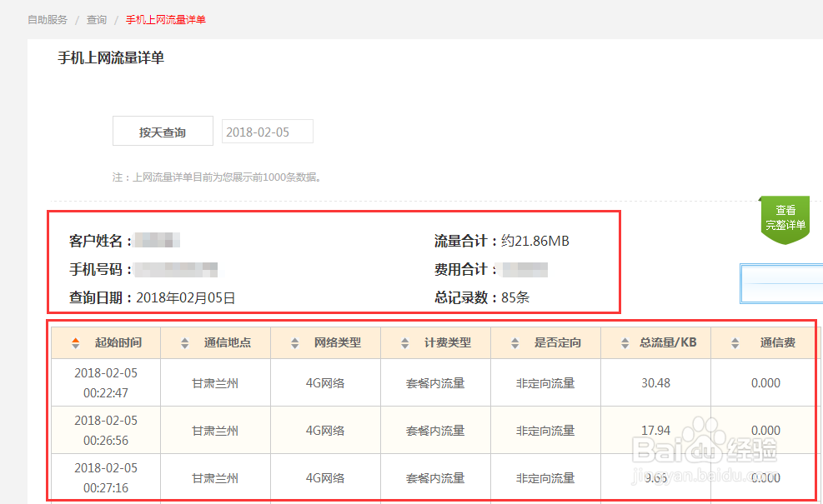Image resolution: width=823 pixels, height=504 pixels.
Task: Open the date picker showing 2018-02-05
Action: [x=267, y=131]
